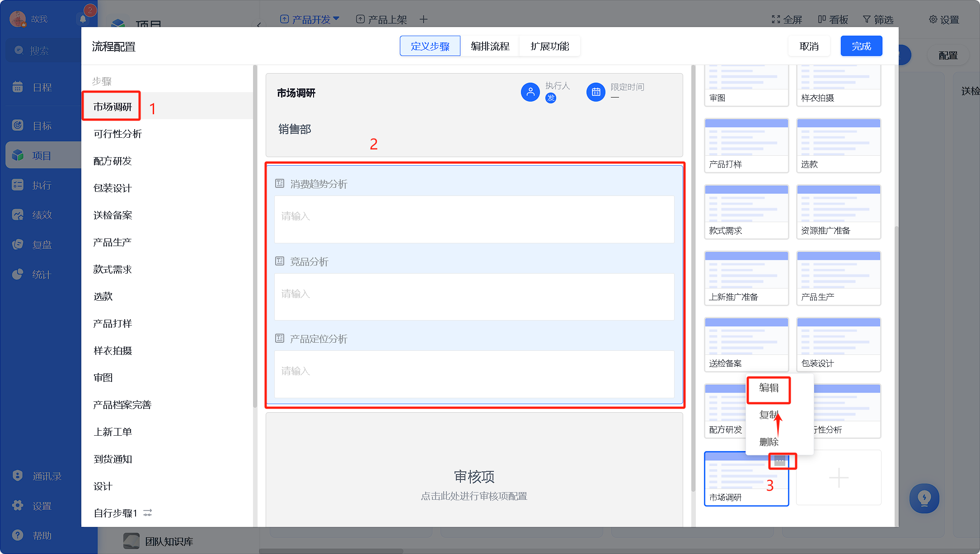The image size is (980, 554).
Task: Open the 产品上架 tab
Action: click(381, 19)
